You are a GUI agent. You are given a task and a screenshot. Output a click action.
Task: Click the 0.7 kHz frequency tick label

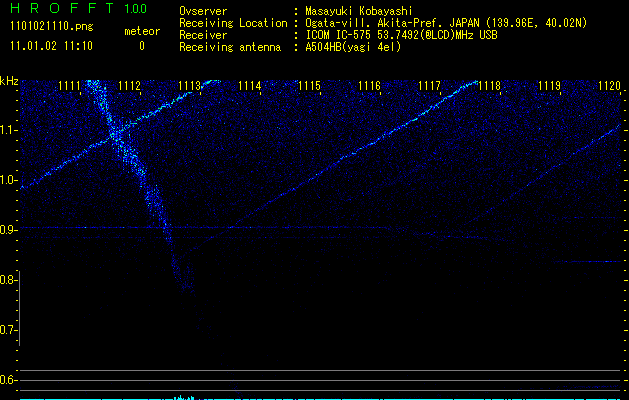(8, 330)
